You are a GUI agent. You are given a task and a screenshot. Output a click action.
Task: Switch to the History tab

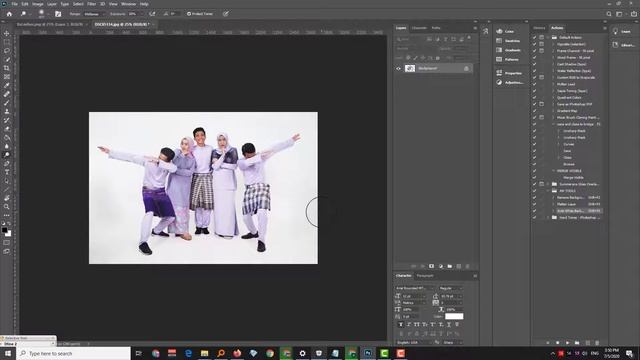tap(539, 28)
